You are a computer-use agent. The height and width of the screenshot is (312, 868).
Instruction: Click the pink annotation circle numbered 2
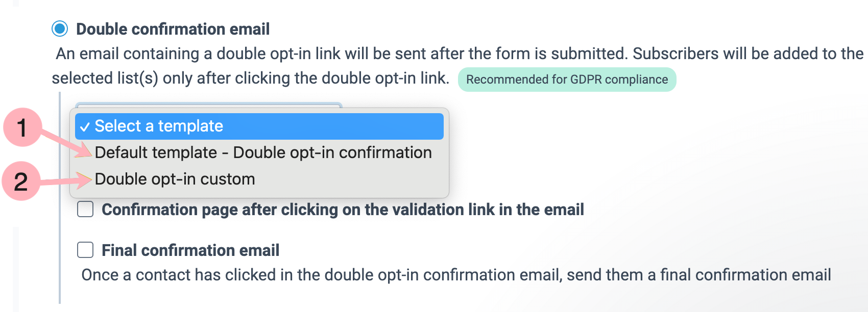21,181
